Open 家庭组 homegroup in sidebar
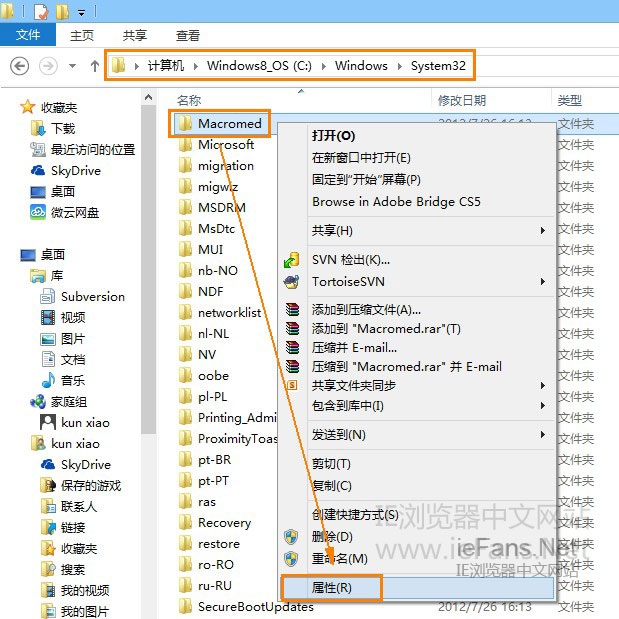Image resolution: width=619 pixels, height=619 pixels. [69, 402]
